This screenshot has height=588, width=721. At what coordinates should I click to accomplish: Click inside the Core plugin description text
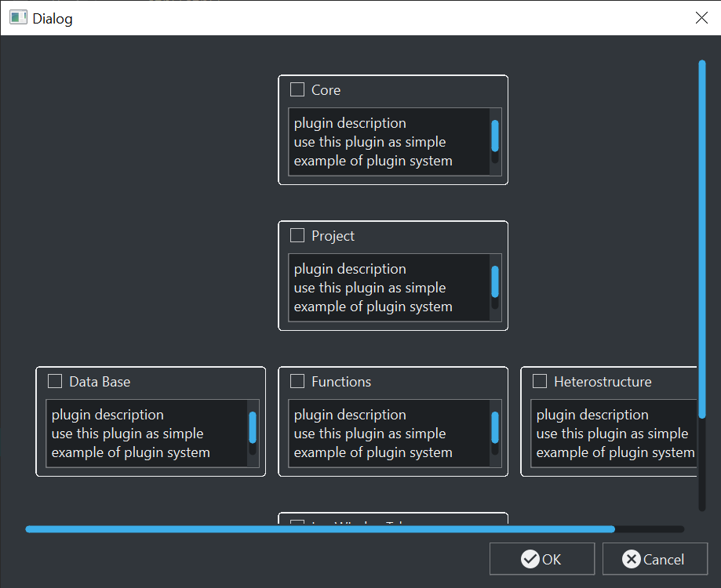pyautogui.click(x=389, y=142)
